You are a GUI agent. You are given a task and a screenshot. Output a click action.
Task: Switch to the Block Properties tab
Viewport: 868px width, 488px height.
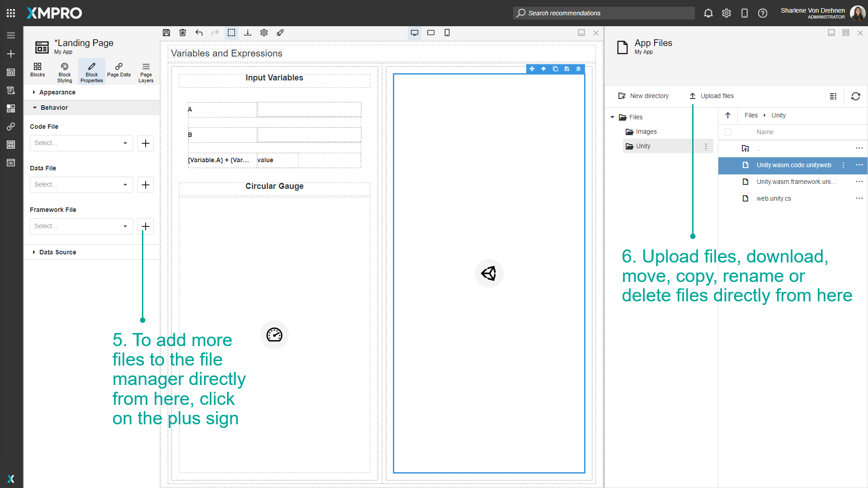pos(91,71)
